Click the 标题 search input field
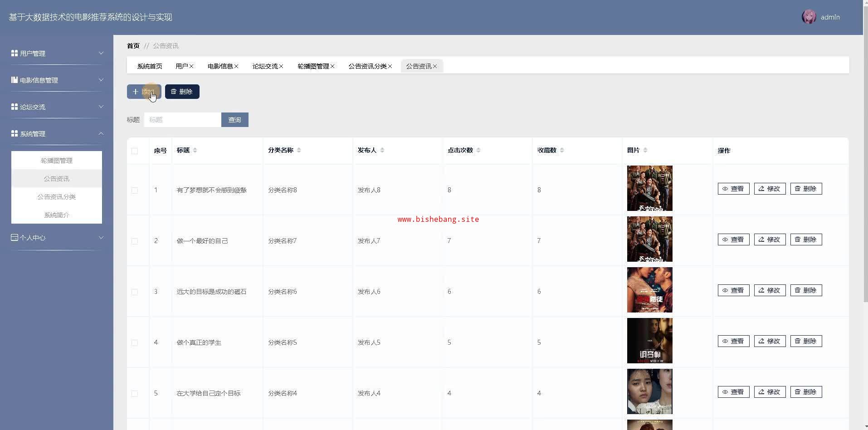 pyautogui.click(x=182, y=120)
